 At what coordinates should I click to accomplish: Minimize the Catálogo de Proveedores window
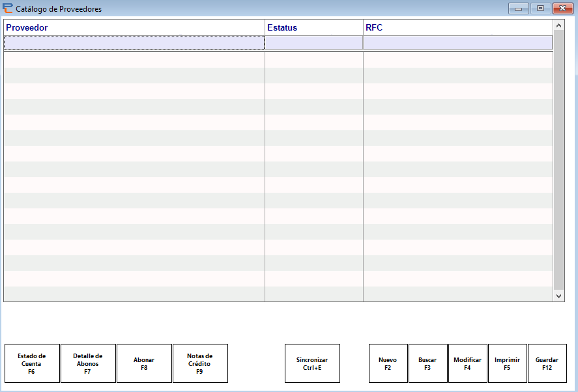point(518,8)
